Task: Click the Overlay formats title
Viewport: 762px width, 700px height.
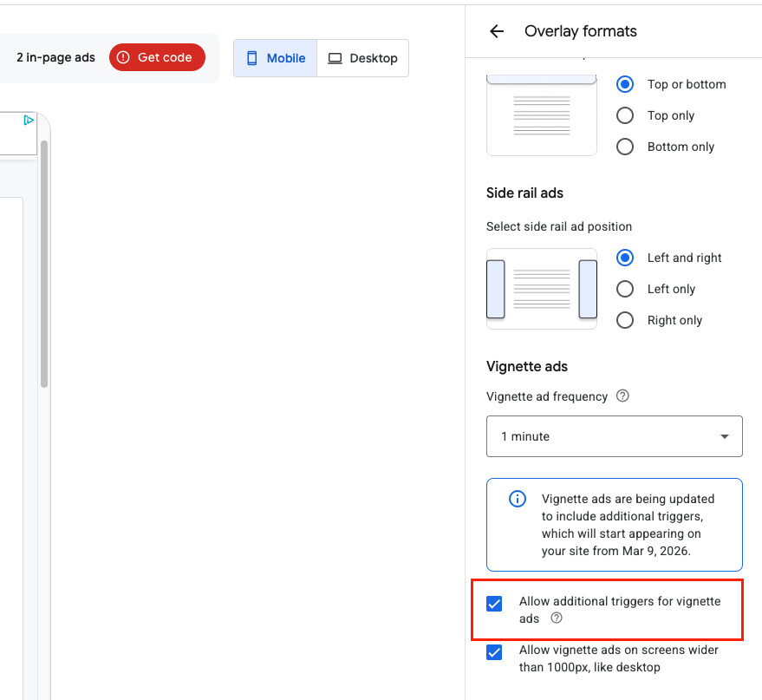Action: coord(581,31)
